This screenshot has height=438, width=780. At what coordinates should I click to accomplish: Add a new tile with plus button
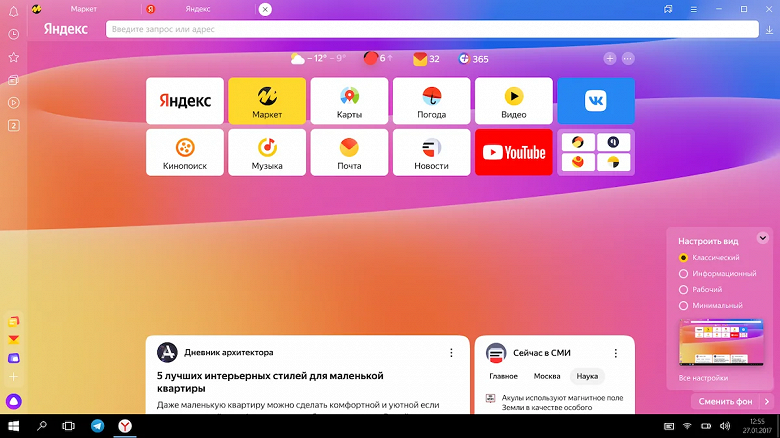(x=610, y=59)
